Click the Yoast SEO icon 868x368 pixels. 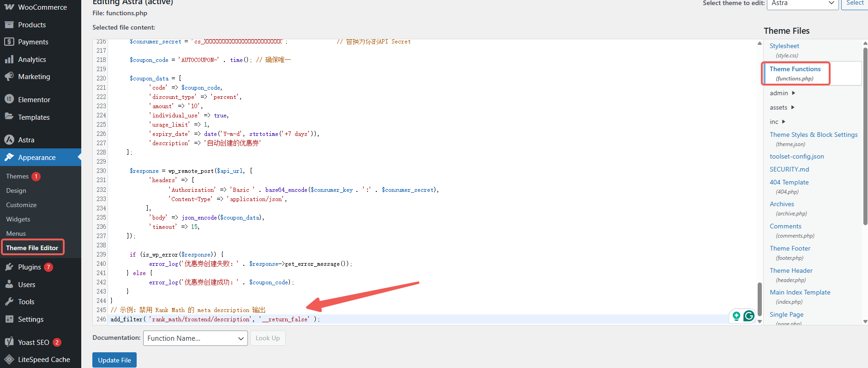point(9,342)
